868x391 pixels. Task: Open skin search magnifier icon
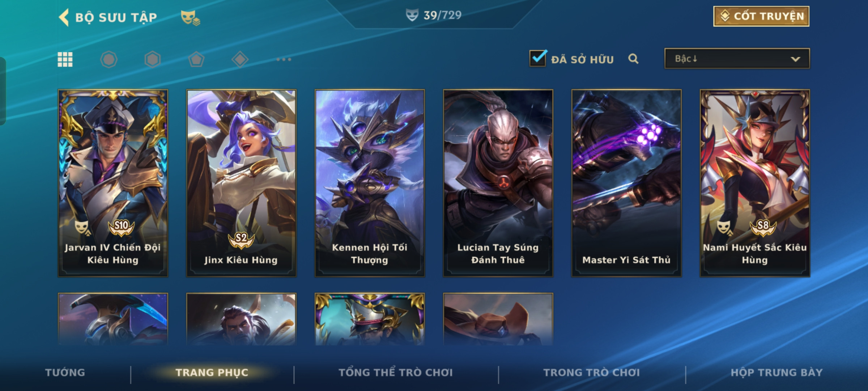(633, 59)
